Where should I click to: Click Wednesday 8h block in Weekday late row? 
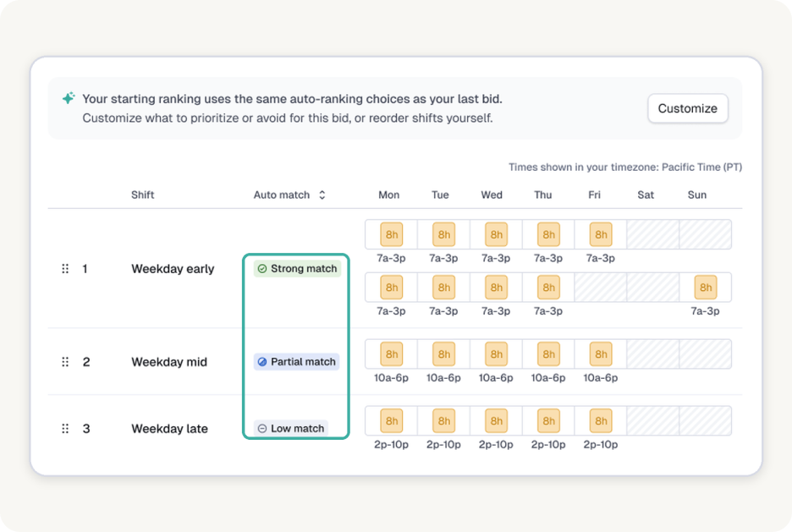tap(496, 420)
